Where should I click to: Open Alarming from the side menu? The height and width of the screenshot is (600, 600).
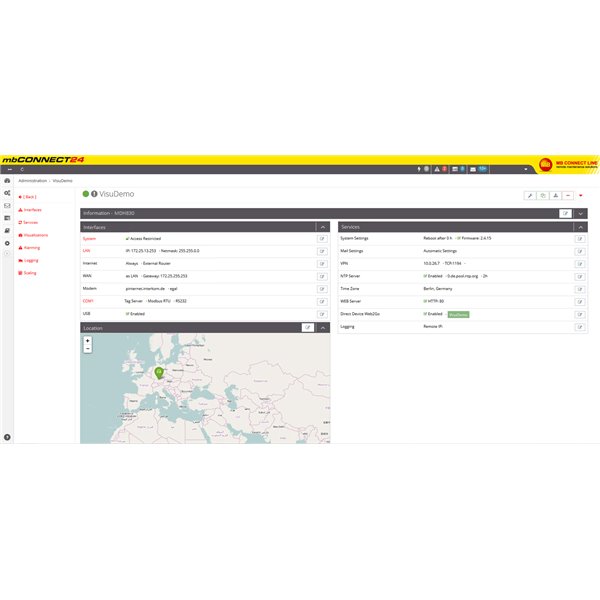[31, 247]
